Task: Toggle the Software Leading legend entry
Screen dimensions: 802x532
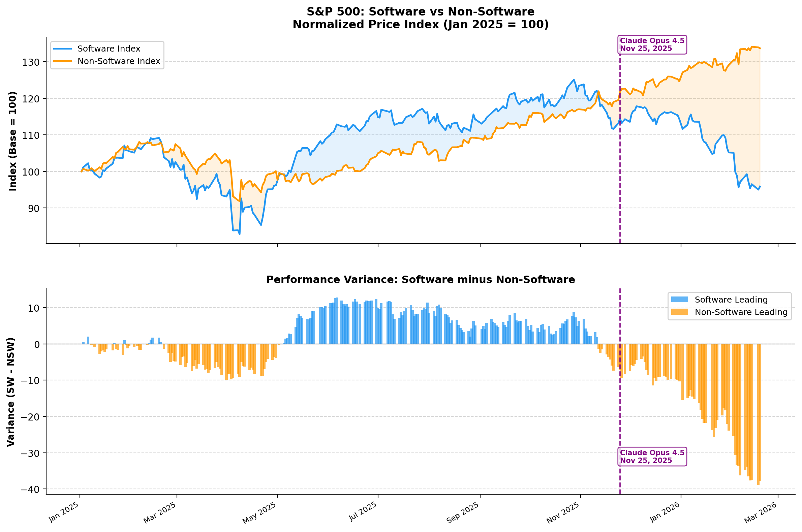Action: pyautogui.click(x=731, y=300)
